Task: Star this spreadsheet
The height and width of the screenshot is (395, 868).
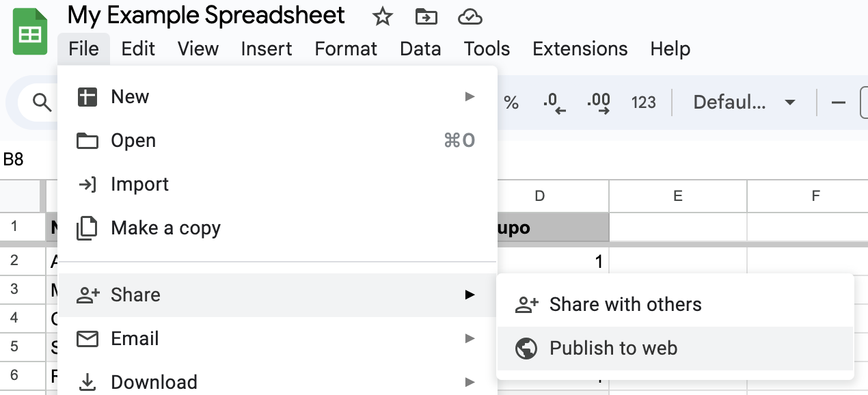Action: tap(382, 16)
